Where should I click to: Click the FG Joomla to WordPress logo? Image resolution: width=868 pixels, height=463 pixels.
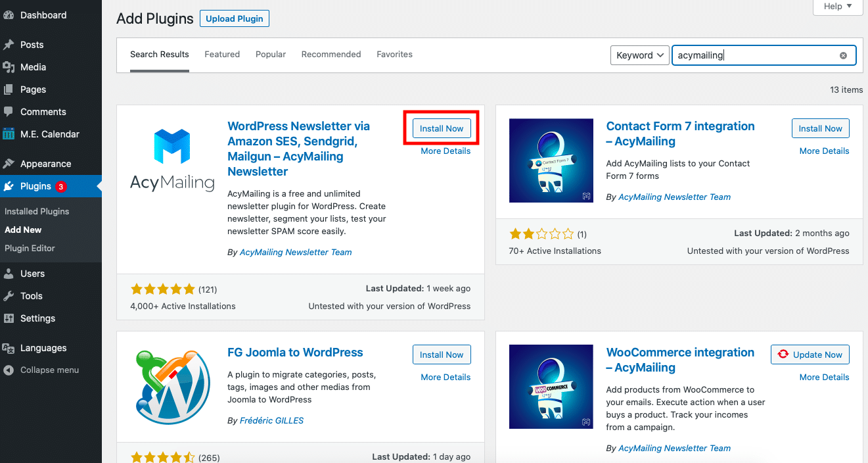172,387
